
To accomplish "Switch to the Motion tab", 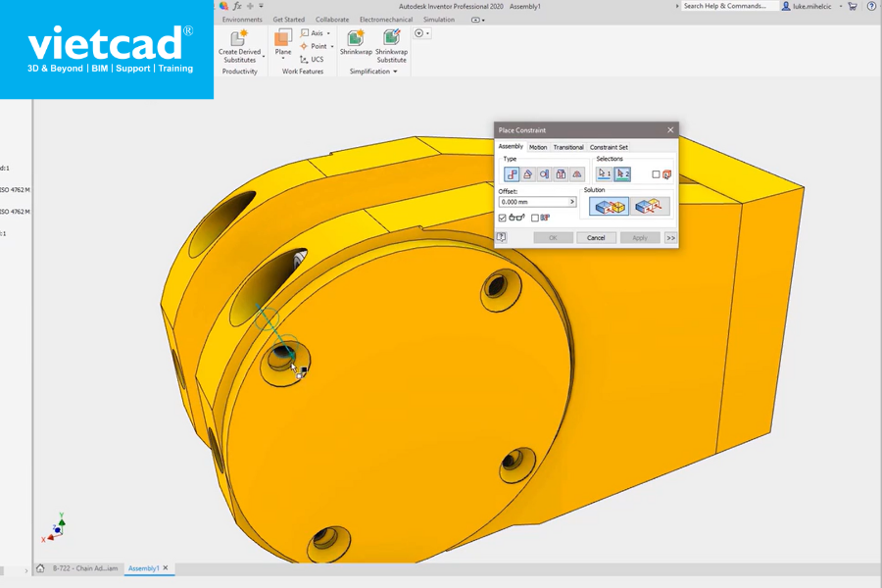I will click(x=538, y=147).
